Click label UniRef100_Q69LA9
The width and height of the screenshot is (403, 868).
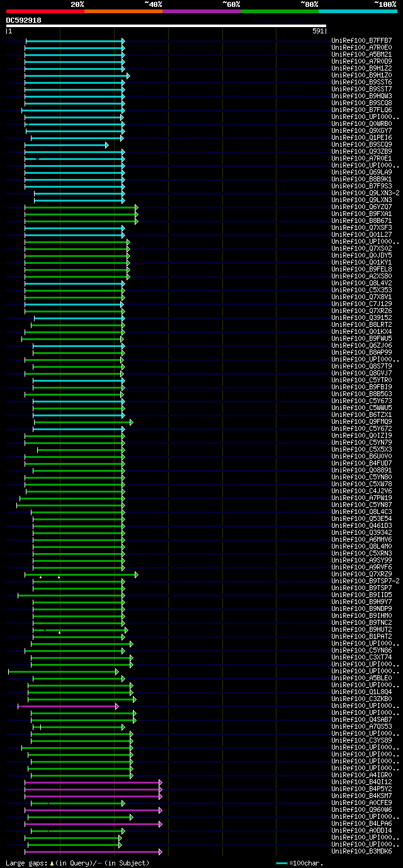click(x=361, y=172)
